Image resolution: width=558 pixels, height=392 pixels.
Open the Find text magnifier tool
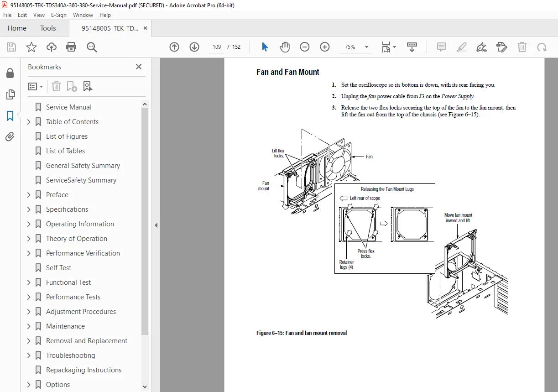(x=92, y=47)
